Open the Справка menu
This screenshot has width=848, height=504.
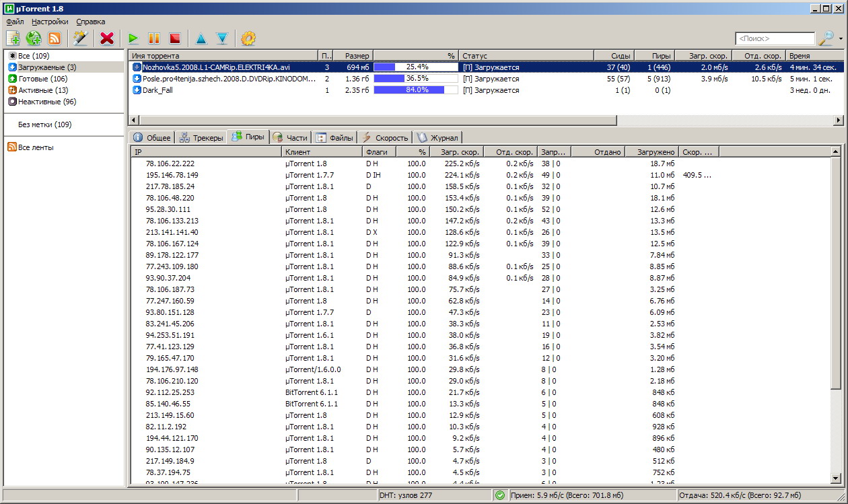coord(91,22)
